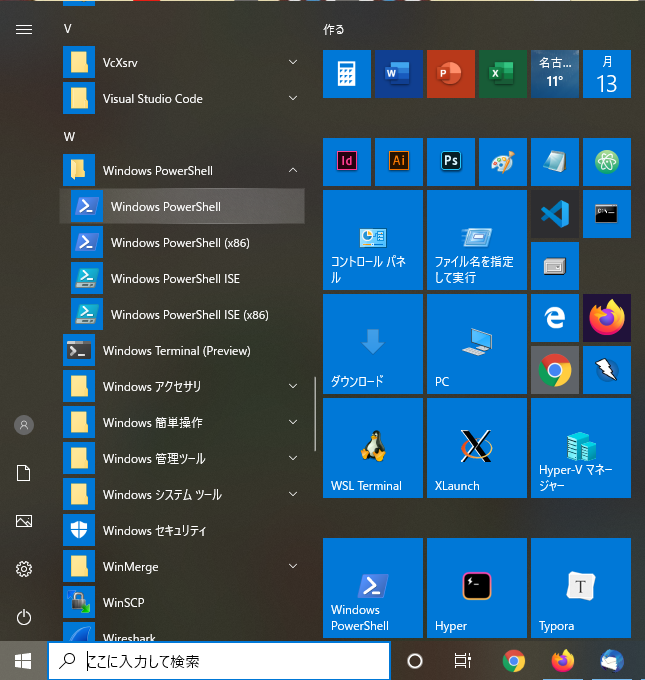The height and width of the screenshot is (680, 645).
Task: Open Wireshark from the app list
Action: pyautogui.click(x=182, y=631)
